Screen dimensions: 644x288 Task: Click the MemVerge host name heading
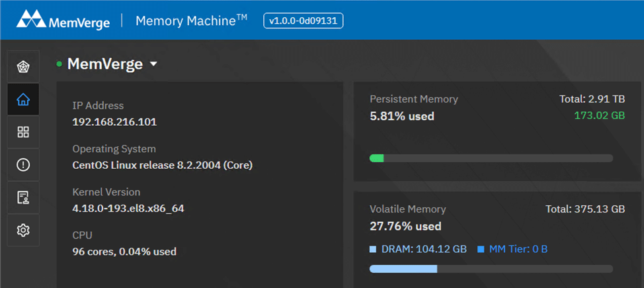click(104, 64)
